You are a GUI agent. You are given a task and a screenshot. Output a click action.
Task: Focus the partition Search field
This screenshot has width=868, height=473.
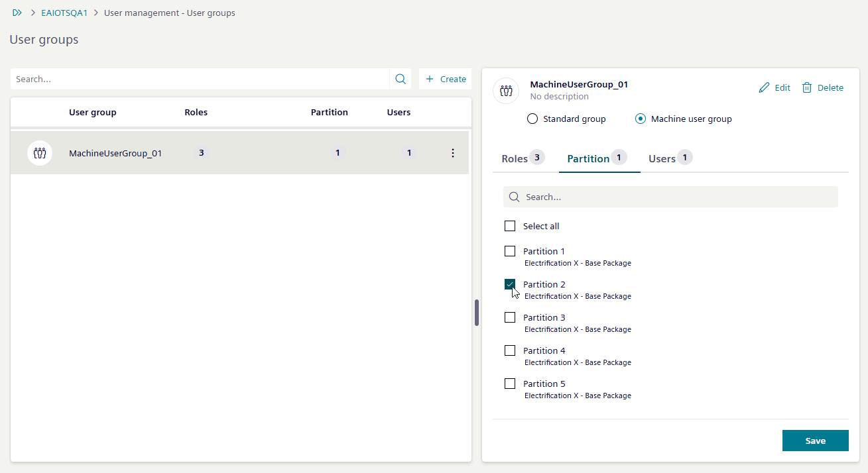click(676, 197)
